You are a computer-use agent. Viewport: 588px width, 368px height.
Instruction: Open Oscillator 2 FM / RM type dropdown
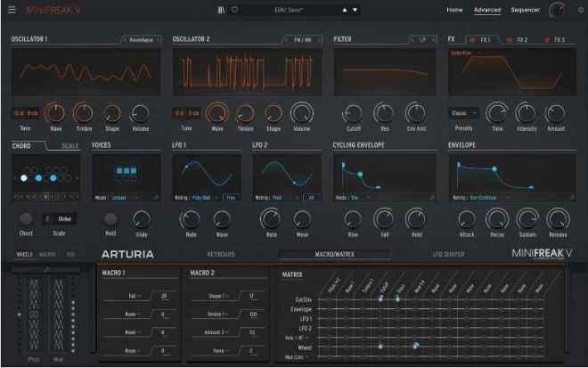(x=302, y=39)
